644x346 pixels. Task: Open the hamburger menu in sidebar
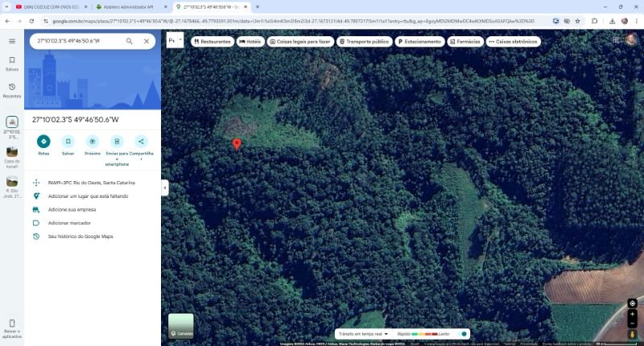click(x=12, y=40)
